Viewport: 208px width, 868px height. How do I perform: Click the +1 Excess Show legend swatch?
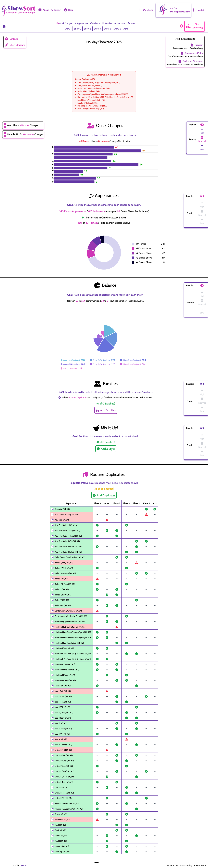click(x=133, y=249)
